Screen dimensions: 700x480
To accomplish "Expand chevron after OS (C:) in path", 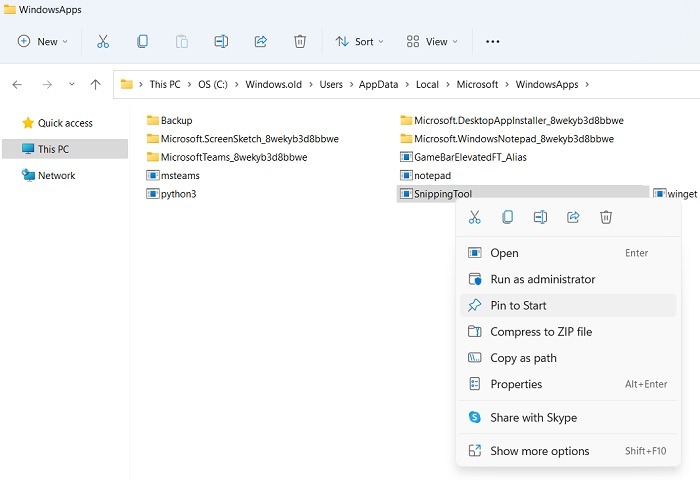I will point(237,84).
